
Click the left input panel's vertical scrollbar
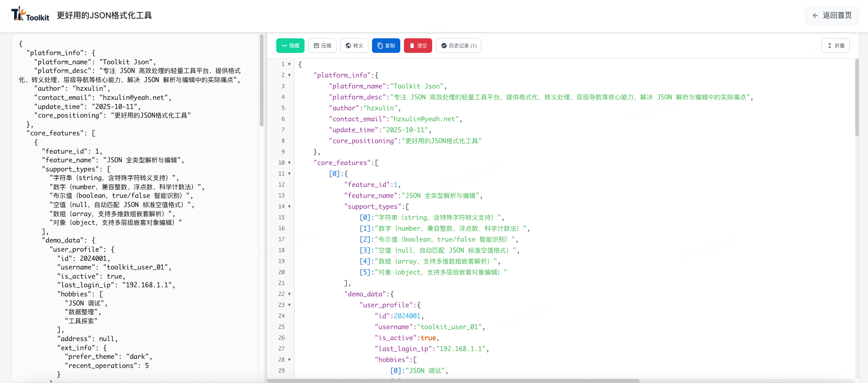[262, 80]
